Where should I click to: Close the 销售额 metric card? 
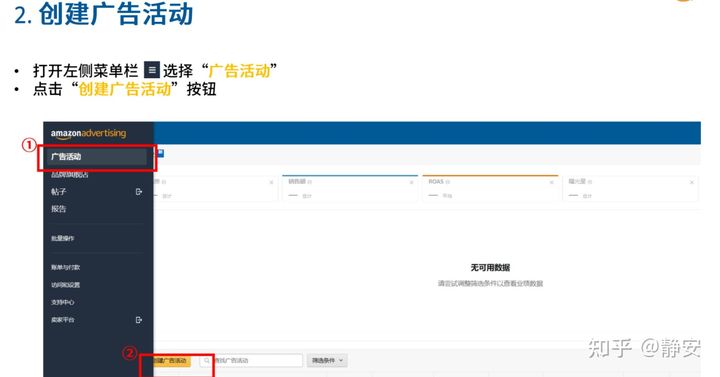(x=411, y=182)
